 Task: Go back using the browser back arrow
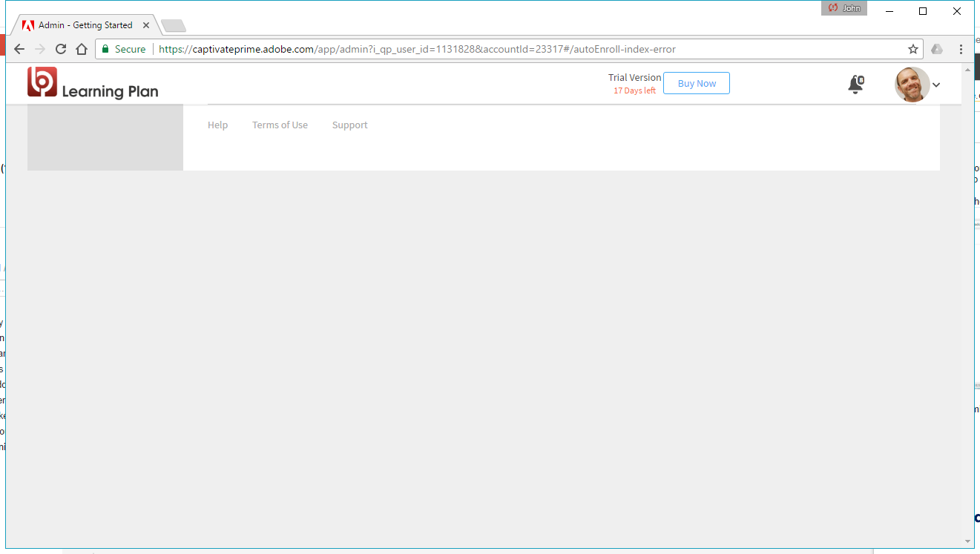[20, 49]
